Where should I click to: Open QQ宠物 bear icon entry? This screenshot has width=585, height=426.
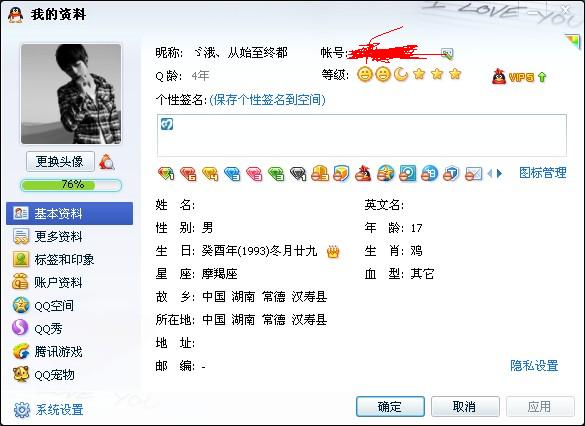(43, 374)
